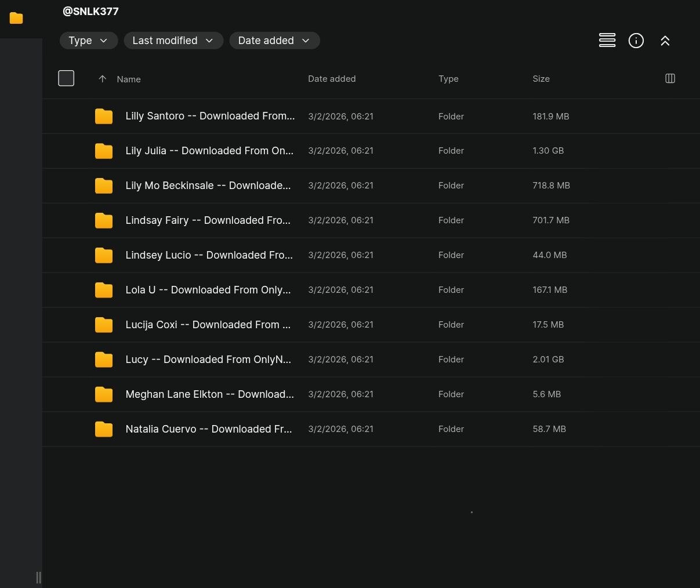Open the Last modified filter dropdown
700x588 pixels.
coord(173,41)
